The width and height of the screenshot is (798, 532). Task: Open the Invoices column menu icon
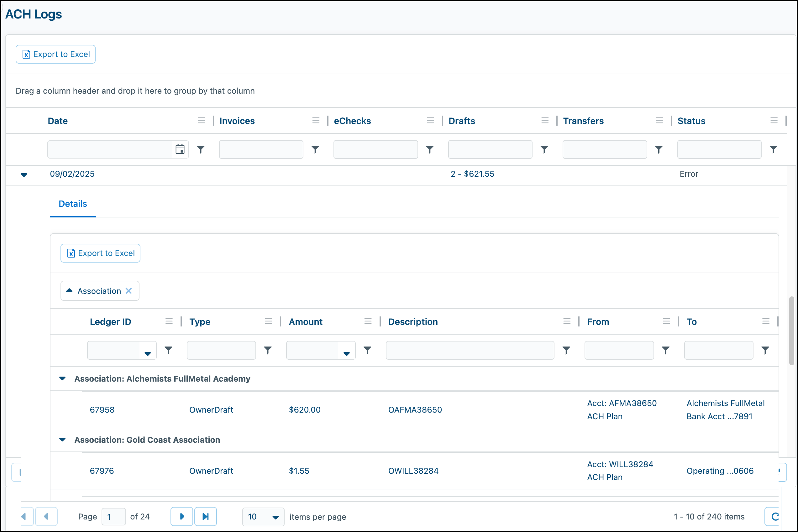click(316, 120)
